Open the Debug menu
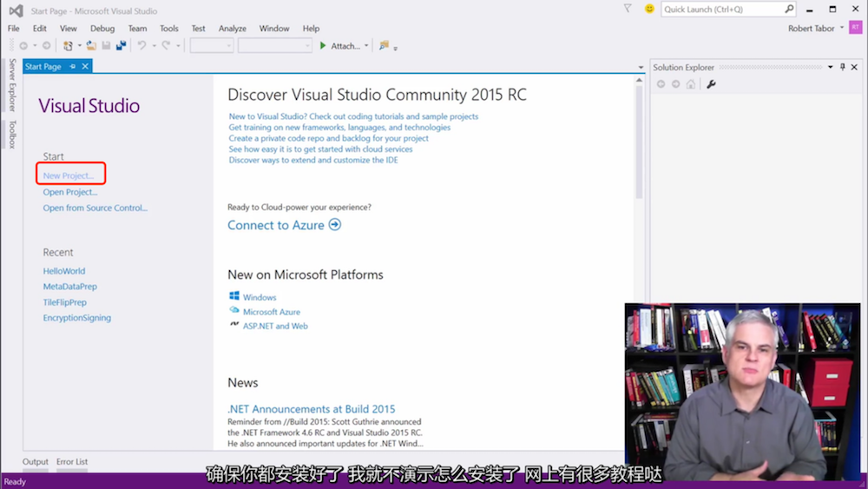 coord(102,29)
